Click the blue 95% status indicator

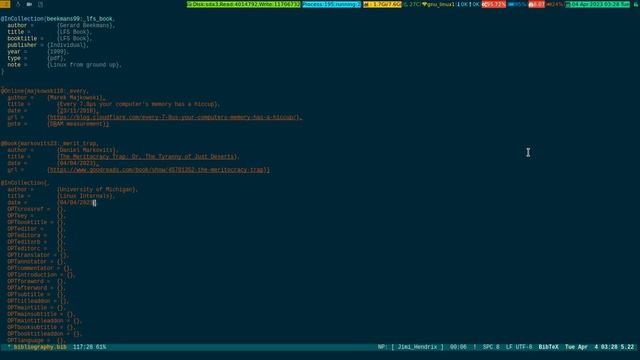click(x=517, y=4)
